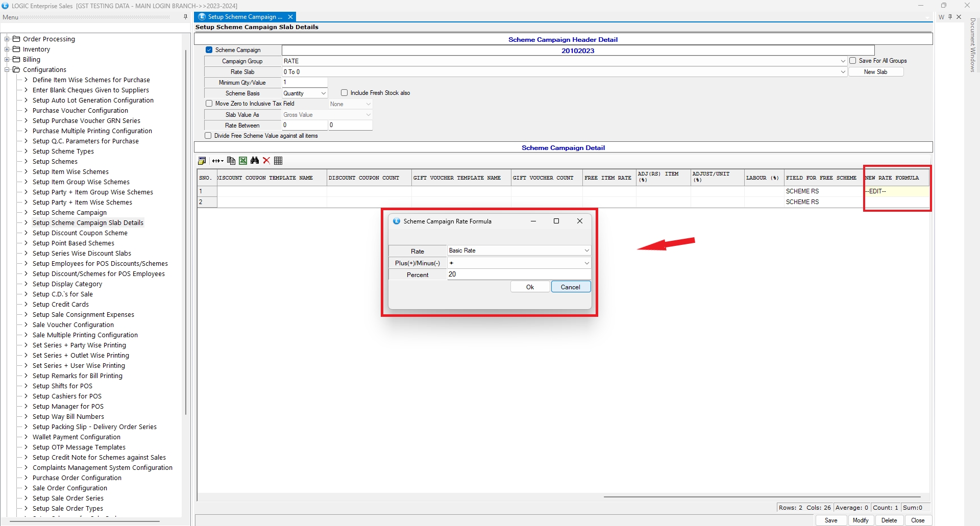
Task: Click the red X delete row icon
Action: (x=266, y=161)
